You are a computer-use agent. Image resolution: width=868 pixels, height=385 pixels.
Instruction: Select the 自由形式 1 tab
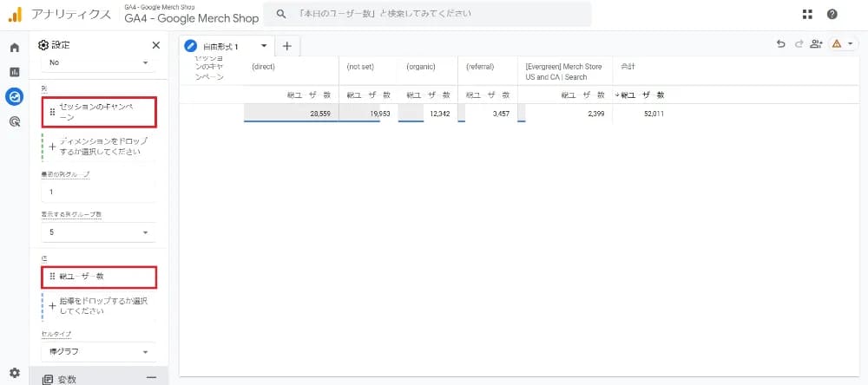[227, 47]
